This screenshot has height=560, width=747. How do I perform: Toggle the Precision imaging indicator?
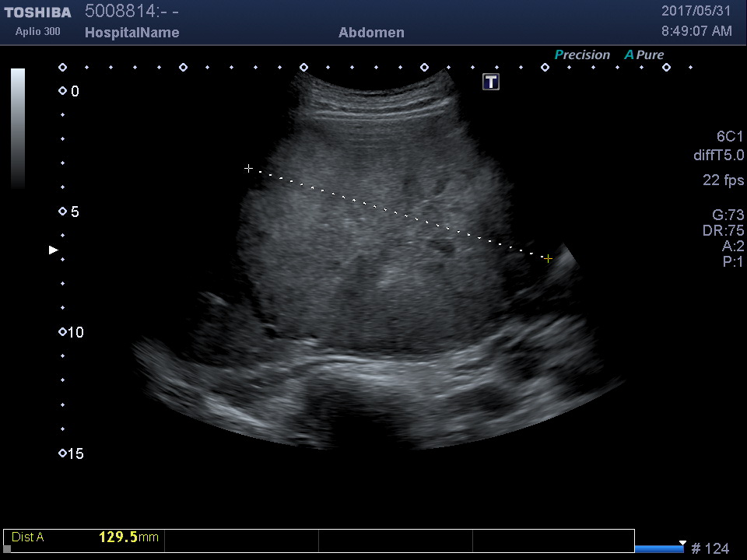(x=582, y=55)
